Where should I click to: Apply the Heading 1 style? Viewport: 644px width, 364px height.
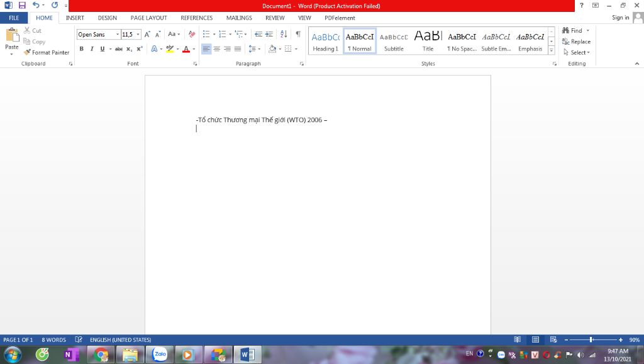(x=326, y=41)
